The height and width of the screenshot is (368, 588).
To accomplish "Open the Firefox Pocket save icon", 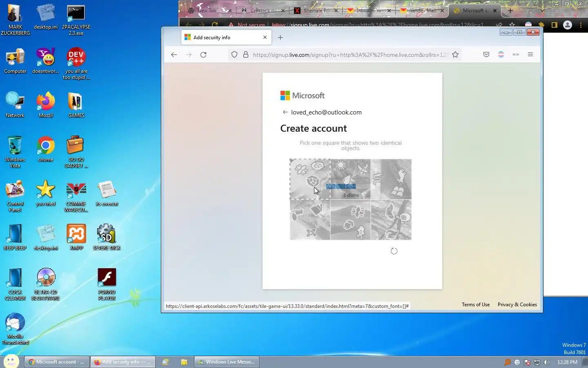I will pos(486,54).
